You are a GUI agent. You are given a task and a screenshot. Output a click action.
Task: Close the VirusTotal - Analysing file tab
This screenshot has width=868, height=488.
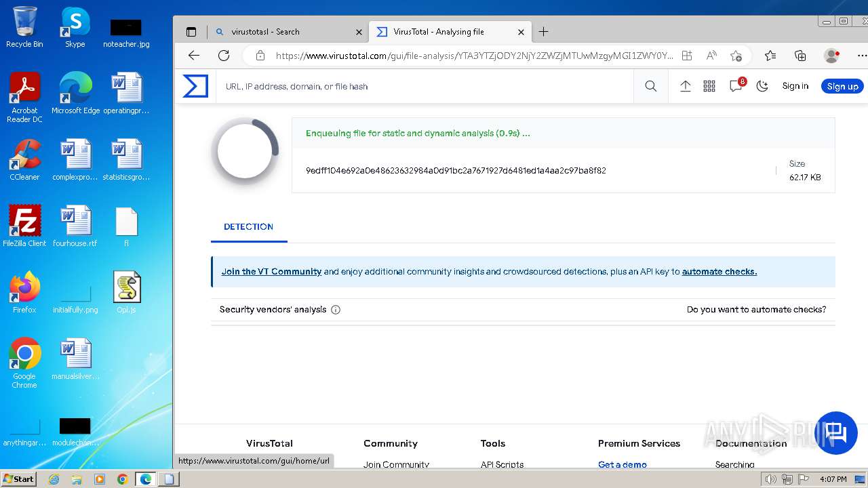(x=521, y=32)
